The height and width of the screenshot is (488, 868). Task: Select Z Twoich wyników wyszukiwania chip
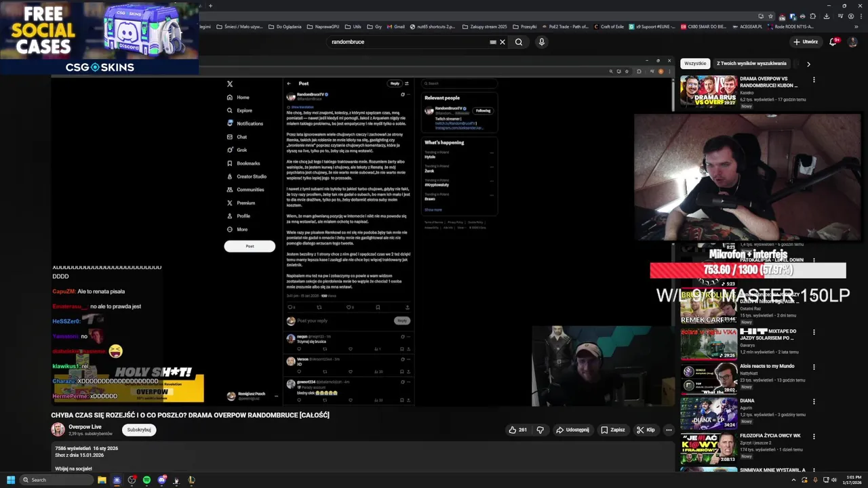[x=751, y=63]
